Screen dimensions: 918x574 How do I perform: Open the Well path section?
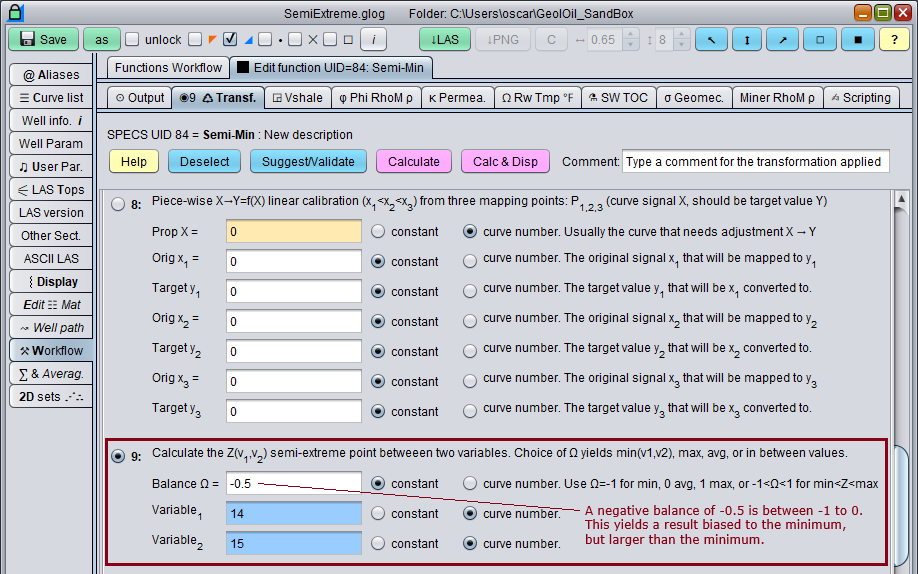[51, 327]
